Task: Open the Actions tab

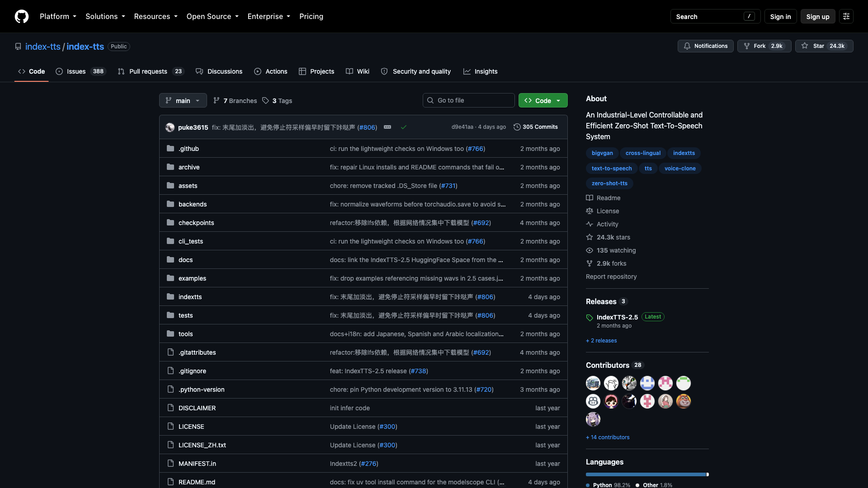Action: [x=271, y=71]
